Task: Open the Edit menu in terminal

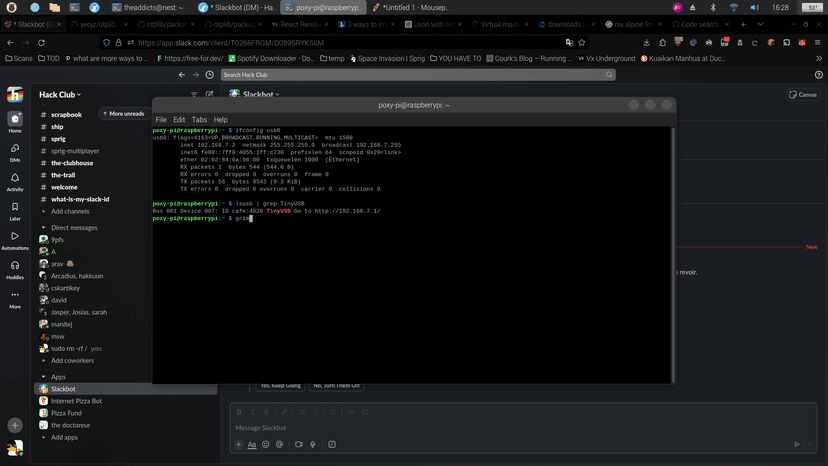Action: (179, 120)
